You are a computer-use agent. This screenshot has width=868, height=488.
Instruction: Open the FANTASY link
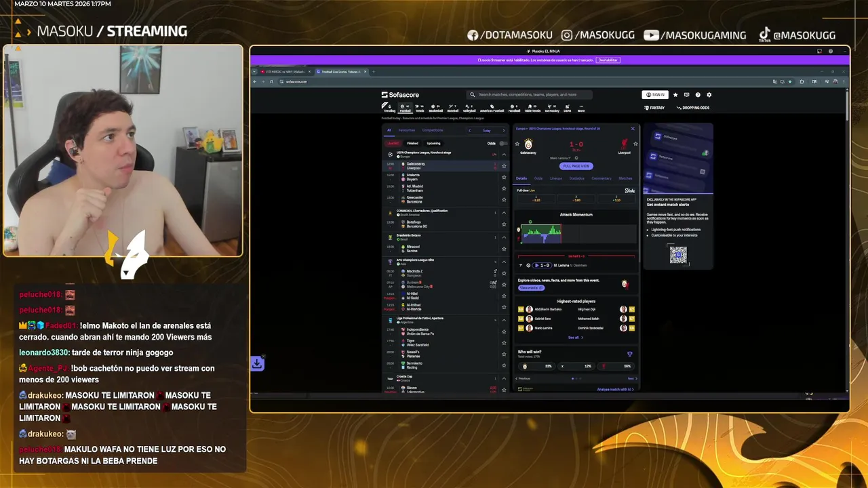coord(655,108)
